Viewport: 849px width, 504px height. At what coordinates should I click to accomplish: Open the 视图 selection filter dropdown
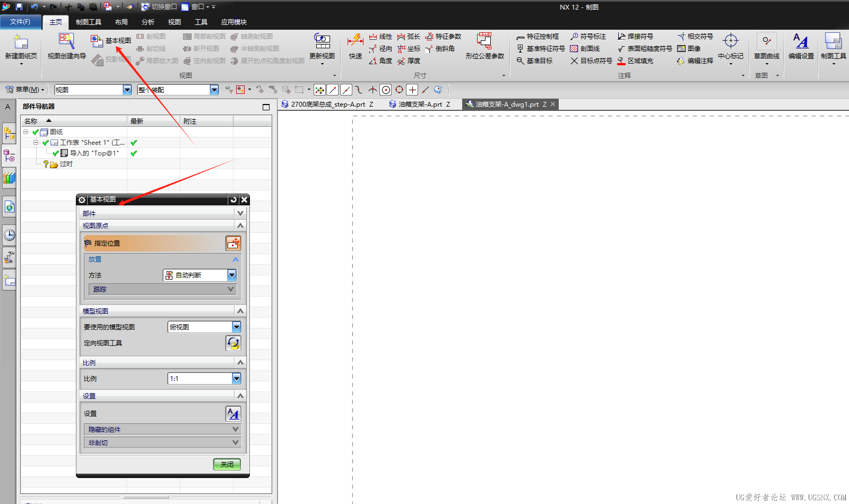(x=127, y=90)
